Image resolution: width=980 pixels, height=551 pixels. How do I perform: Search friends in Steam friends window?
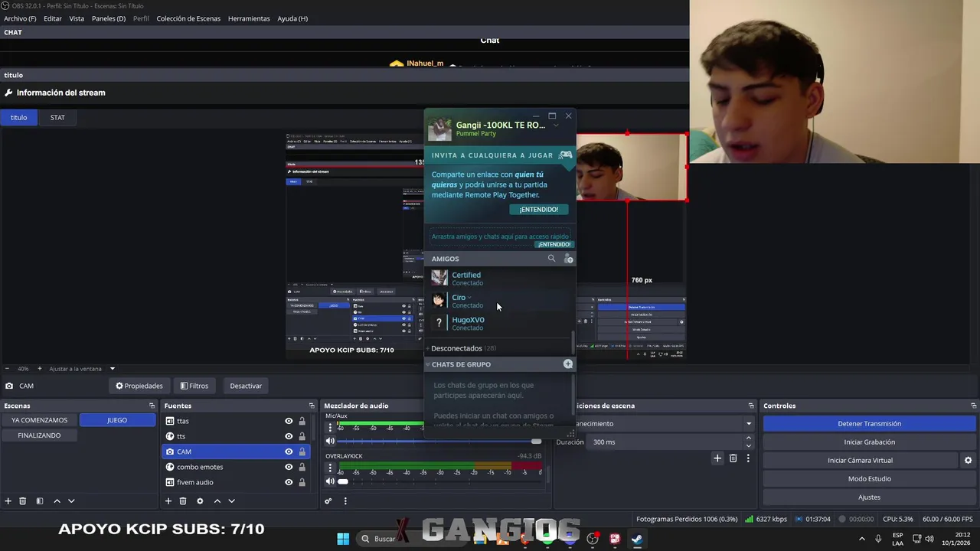pyautogui.click(x=551, y=259)
